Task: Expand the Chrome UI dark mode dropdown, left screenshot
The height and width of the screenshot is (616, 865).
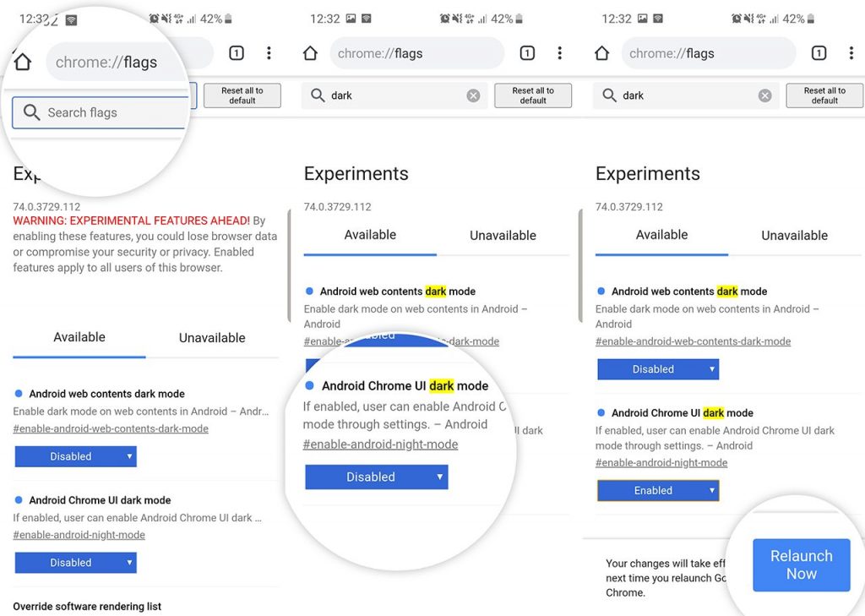Action: point(75,563)
